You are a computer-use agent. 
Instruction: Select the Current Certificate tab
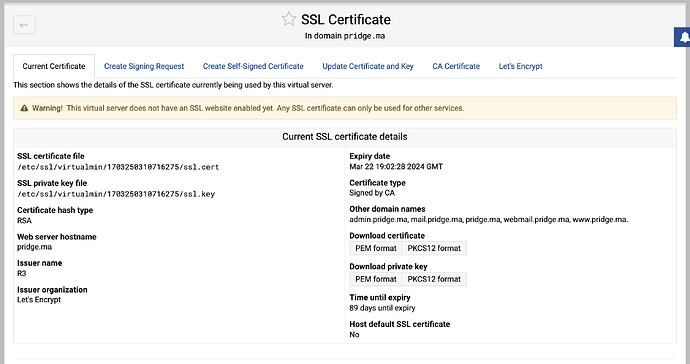click(x=54, y=66)
